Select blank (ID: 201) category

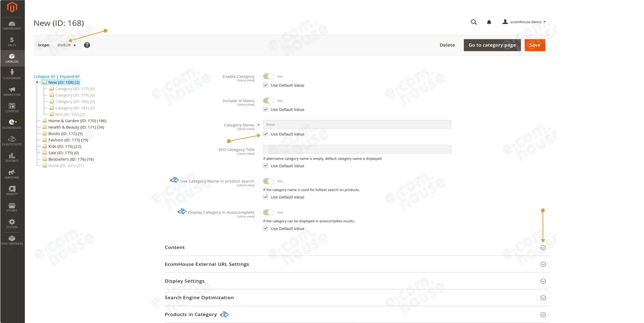pos(66,166)
